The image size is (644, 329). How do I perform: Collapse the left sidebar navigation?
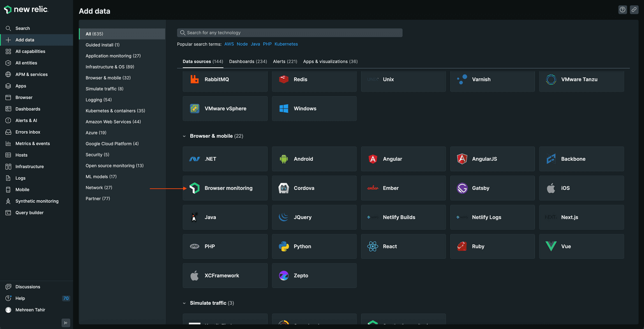coord(66,323)
